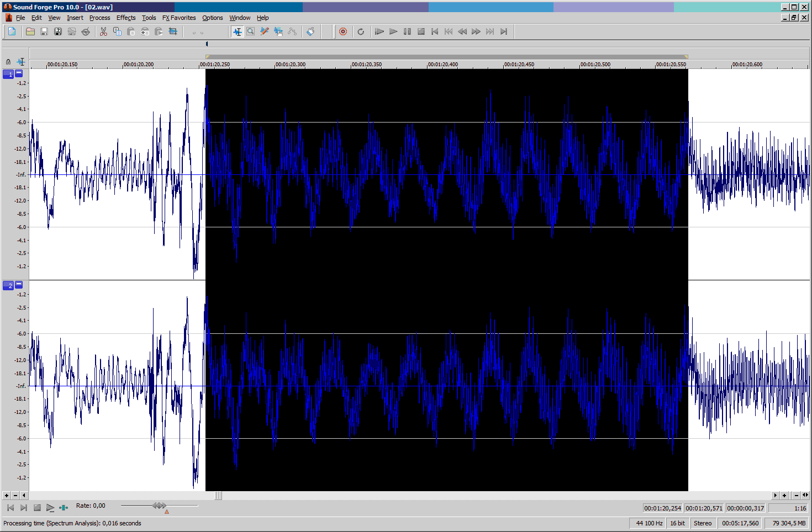This screenshot has width=812, height=532.
Task: Collapse channel 1 with minus button
Action: (x=19, y=73)
